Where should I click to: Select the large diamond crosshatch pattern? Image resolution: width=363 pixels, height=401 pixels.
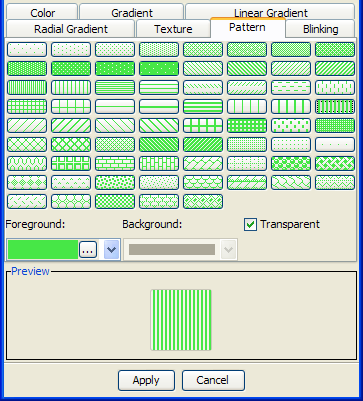tap(27, 145)
